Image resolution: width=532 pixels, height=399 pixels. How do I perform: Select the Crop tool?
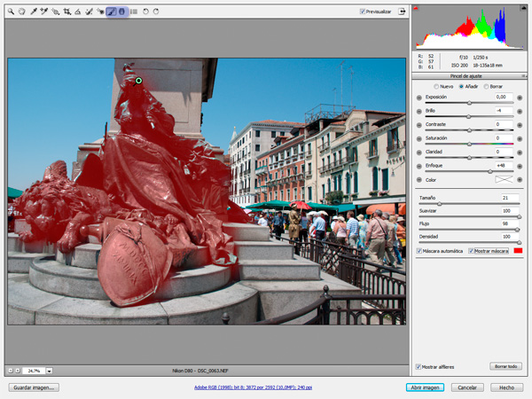[66, 12]
